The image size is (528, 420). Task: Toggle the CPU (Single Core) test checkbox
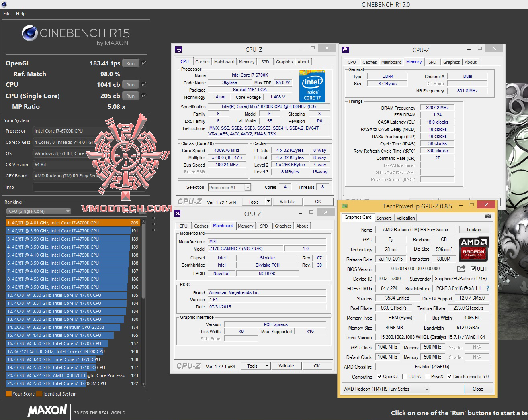(144, 96)
